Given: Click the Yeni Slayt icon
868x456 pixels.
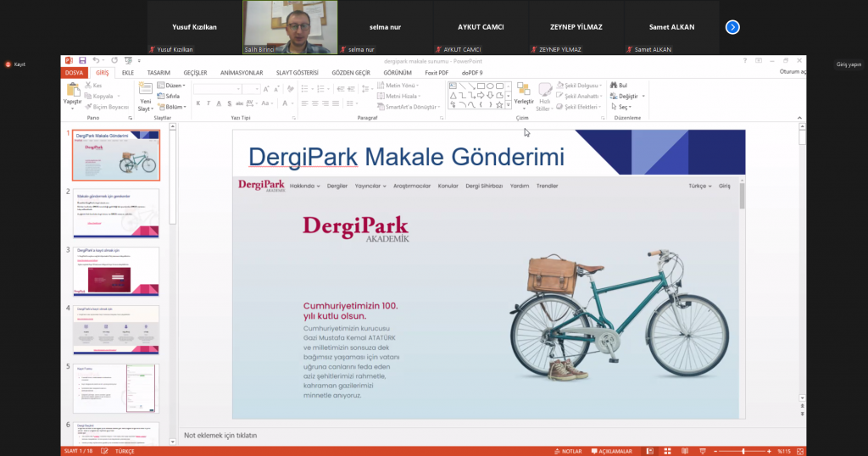Looking at the screenshot, I should 145,91.
